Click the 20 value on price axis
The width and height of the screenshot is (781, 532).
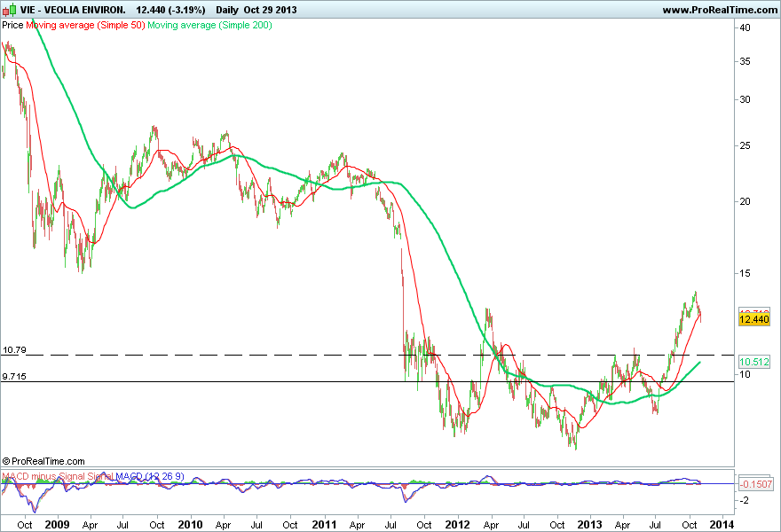click(x=745, y=201)
